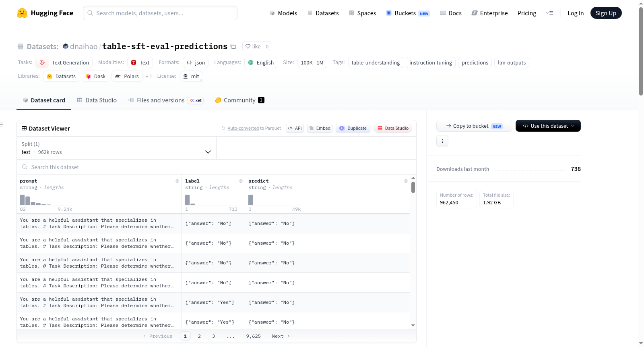
Task: Open the Pricing nav item
Action: [x=527, y=13]
